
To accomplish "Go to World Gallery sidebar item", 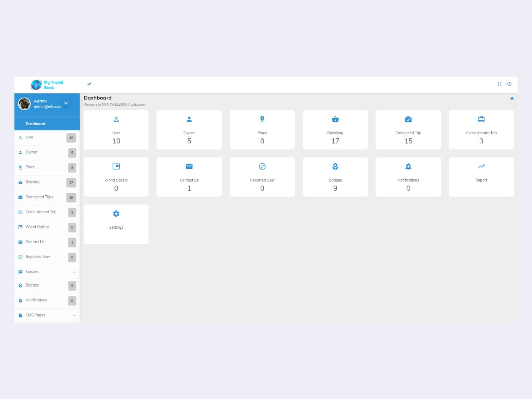I will [37, 227].
